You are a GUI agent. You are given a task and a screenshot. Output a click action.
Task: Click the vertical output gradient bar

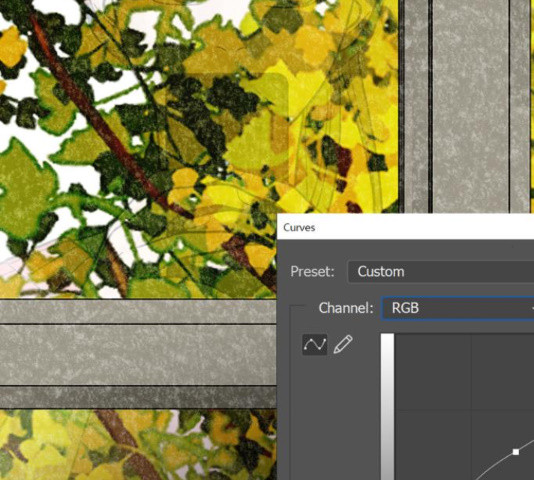(x=387, y=407)
